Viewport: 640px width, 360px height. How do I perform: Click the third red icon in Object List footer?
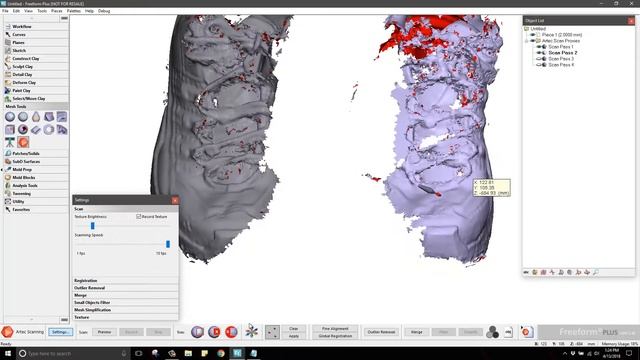[543, 272]
